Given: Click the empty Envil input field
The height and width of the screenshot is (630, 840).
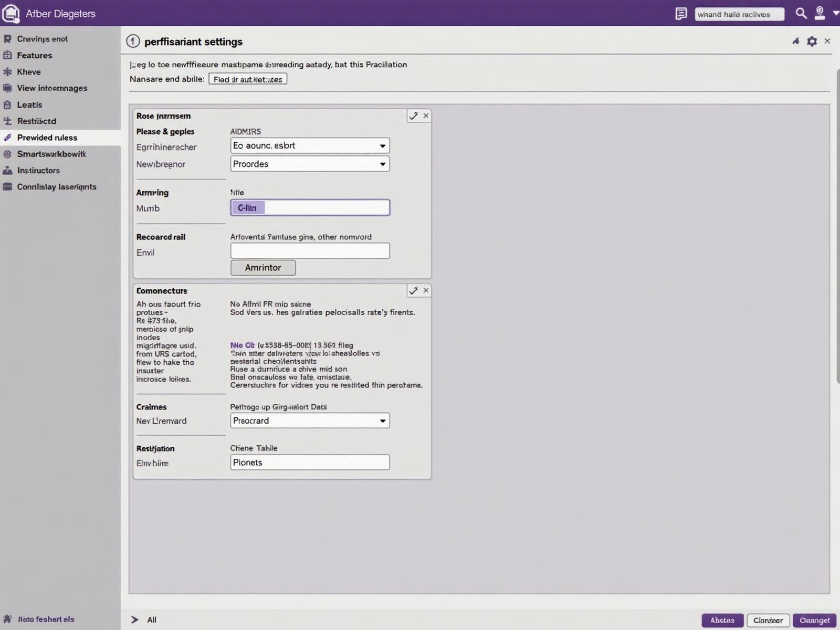Looking at the screenshot, I should coord(310,250).
